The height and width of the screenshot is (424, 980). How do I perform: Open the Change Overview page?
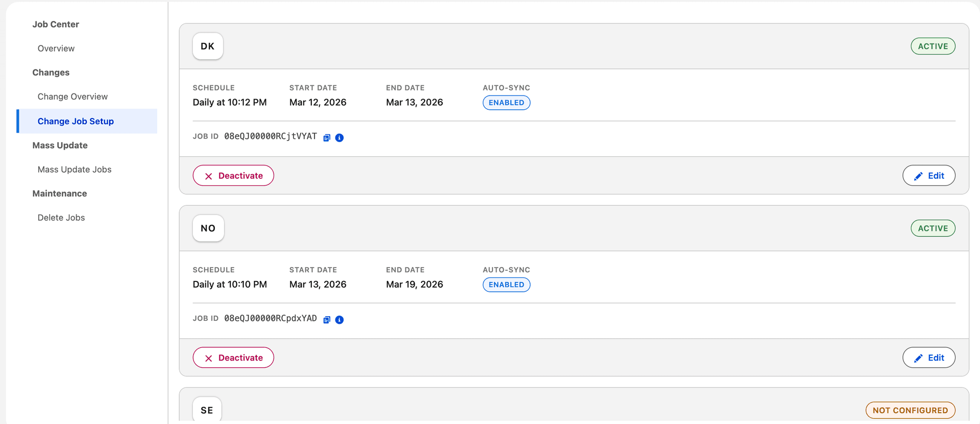pyautogui.click(x=72, y=96)
